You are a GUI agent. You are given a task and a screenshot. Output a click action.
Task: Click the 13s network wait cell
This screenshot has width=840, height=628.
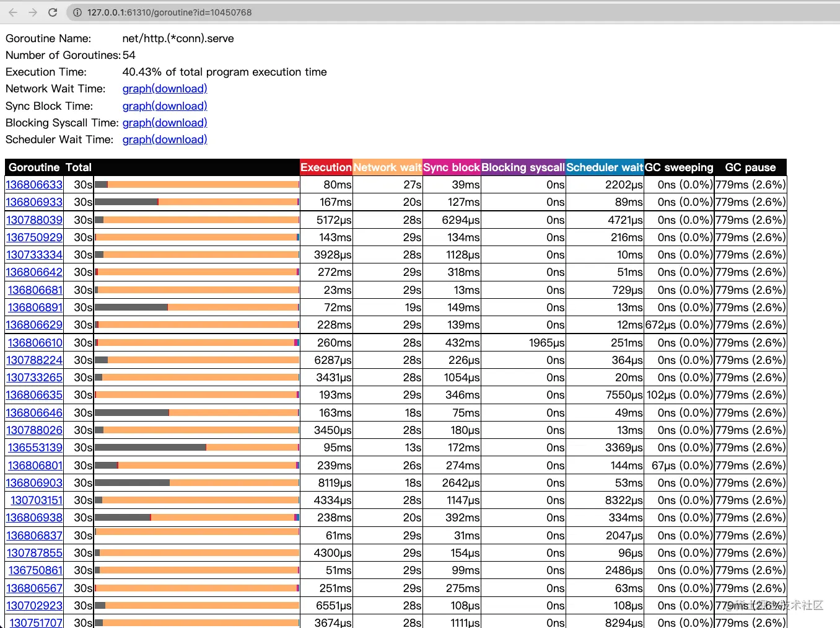tap(388, 448)
